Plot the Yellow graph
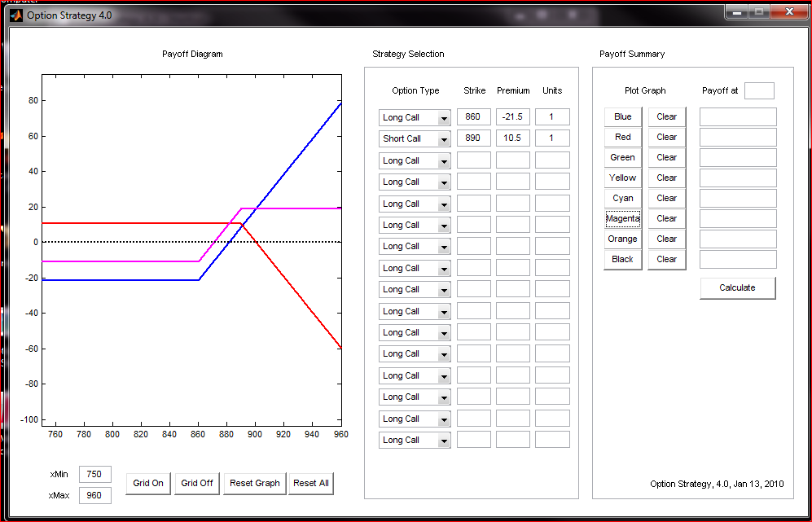The height and width of the screenshot is (522, 812). [622, 178]
